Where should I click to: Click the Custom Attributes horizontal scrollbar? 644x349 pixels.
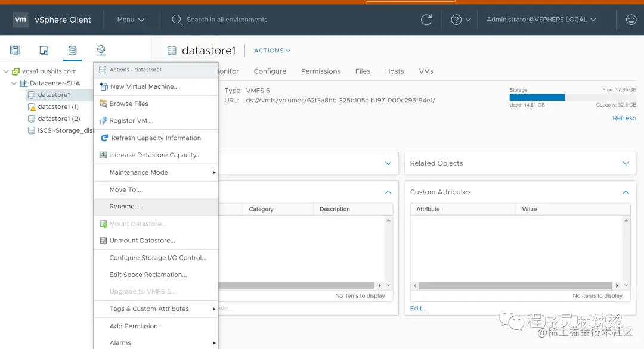pyautogui.click(x=515, y=285)
